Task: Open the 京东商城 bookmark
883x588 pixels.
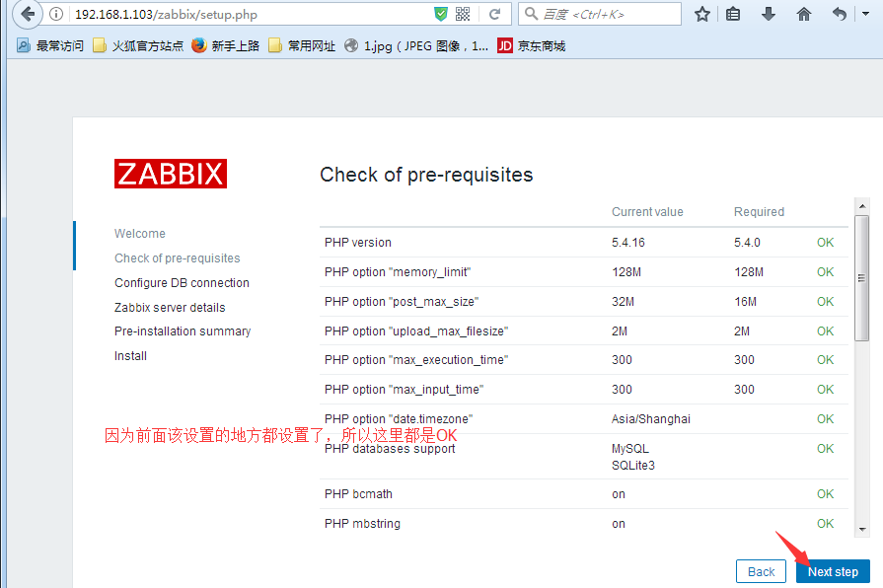Action: point(532,45)
